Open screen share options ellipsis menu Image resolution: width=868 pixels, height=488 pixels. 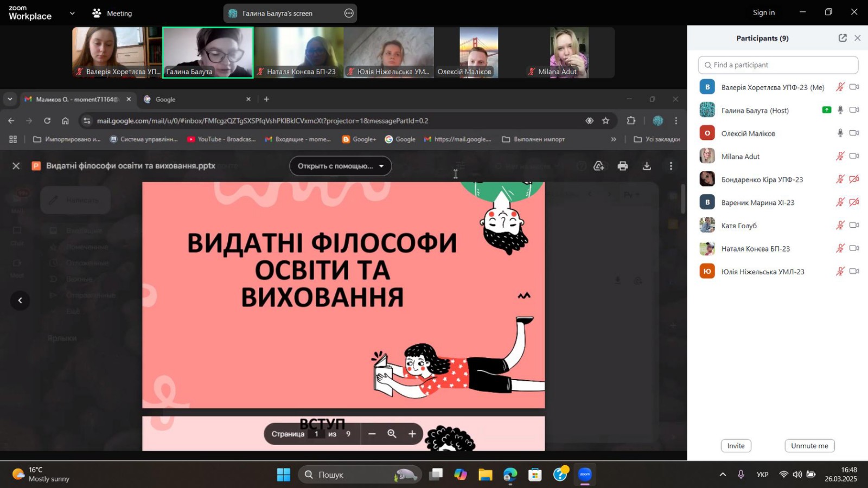(x=349, y=13)
